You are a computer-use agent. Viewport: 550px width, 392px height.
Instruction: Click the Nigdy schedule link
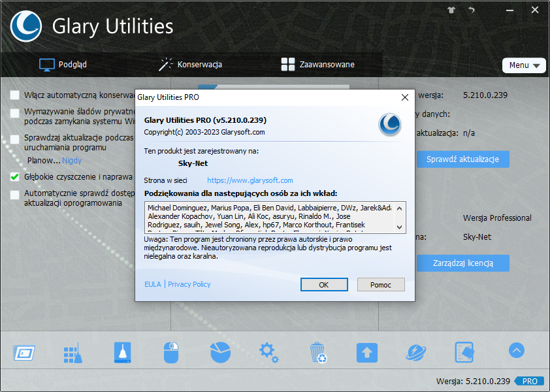[x=72, y=160]
